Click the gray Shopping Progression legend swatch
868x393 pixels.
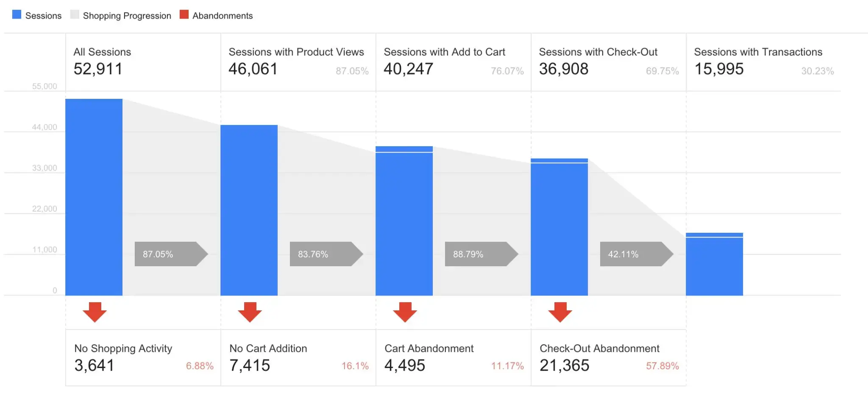75,15
